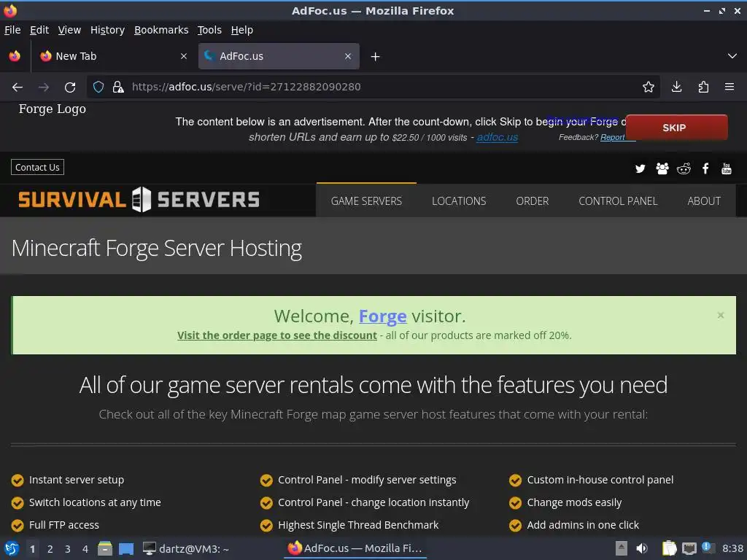The height and width of the screenshot is (560, 747).
Task: Open the extensions puzzle icon
Action: point(703,87)
